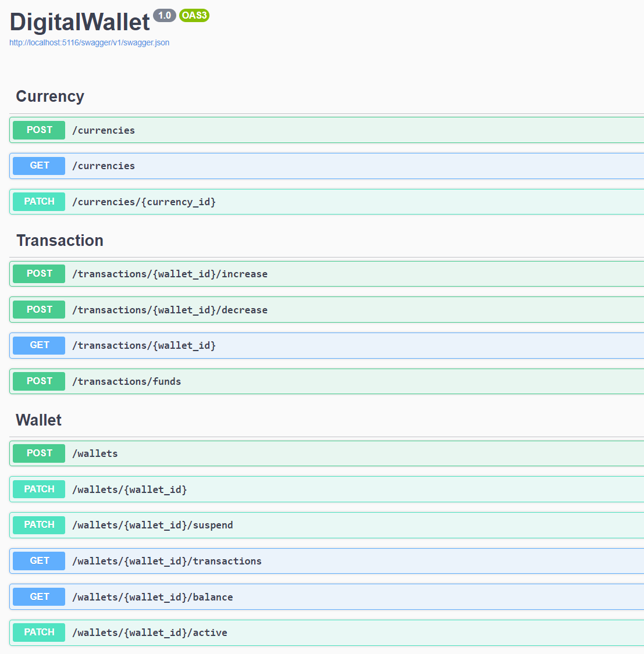Click PATCH badge of /wallets/{wallet_id}/suspend

pos(39,525)
